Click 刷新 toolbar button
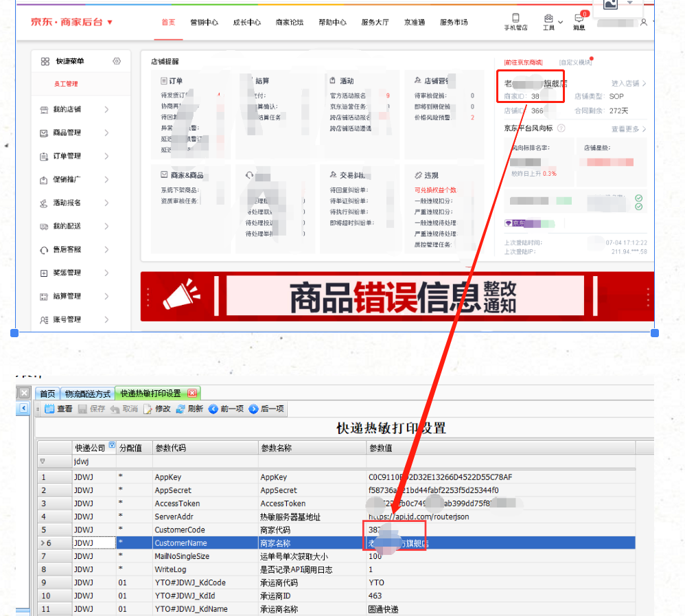685x616 pixels. (x=189, y=409)
